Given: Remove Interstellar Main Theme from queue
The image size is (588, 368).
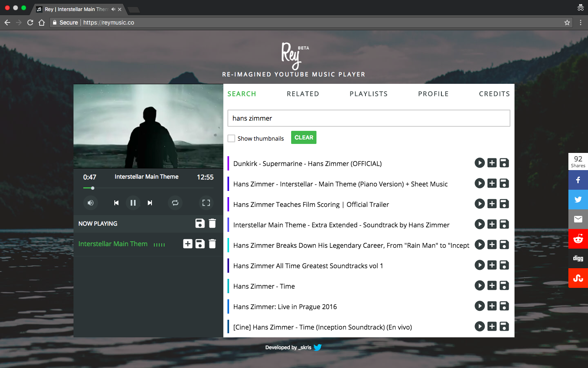Looking at the screenshot, I should point(212,244).
